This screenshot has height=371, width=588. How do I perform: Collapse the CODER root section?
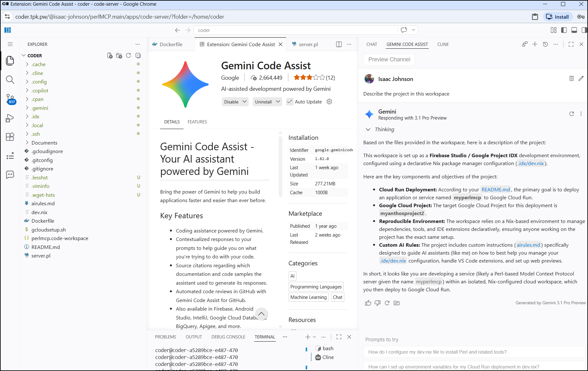tap(23, 56)
